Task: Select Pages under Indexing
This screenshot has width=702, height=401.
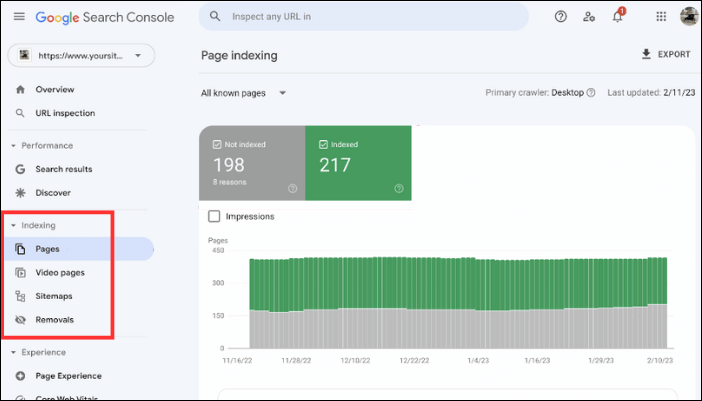Action: tap(79, 249)
